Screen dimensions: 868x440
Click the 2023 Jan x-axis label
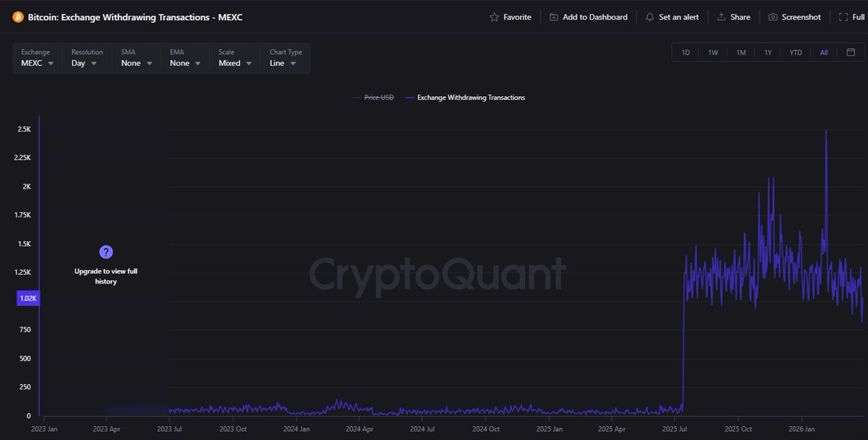(44, 428)
